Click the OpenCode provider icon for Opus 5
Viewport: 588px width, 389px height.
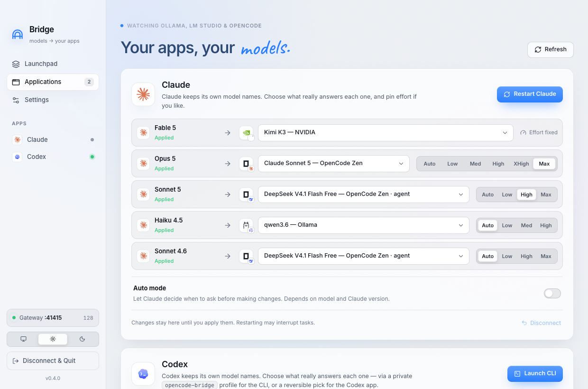point(246,164)
